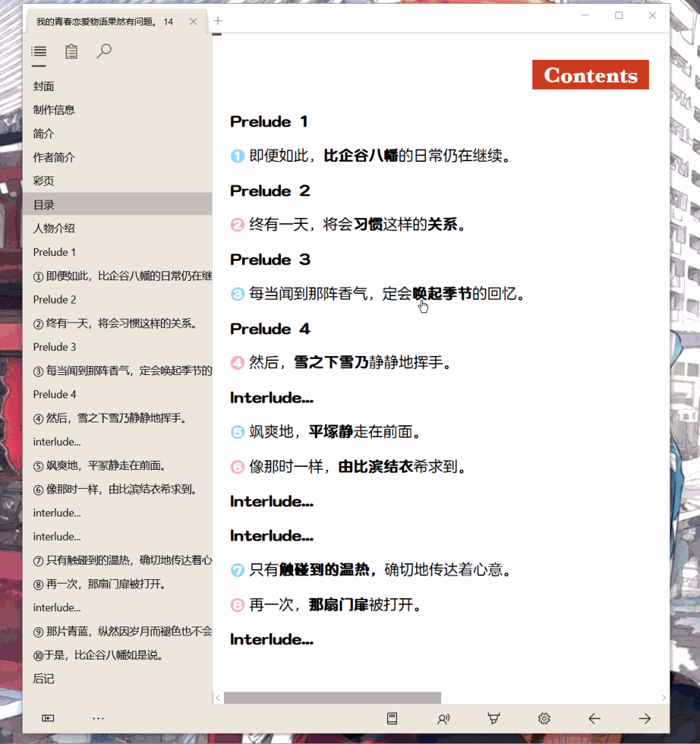700x744 pixels.
Task: Go to previous page arrow
Action: (594, 718)
